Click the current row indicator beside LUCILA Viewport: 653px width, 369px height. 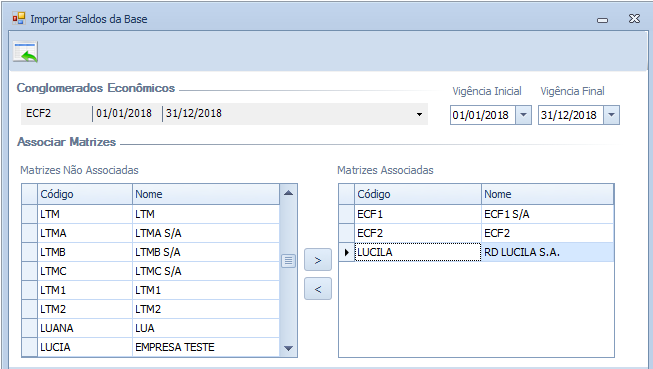[346, 252]
